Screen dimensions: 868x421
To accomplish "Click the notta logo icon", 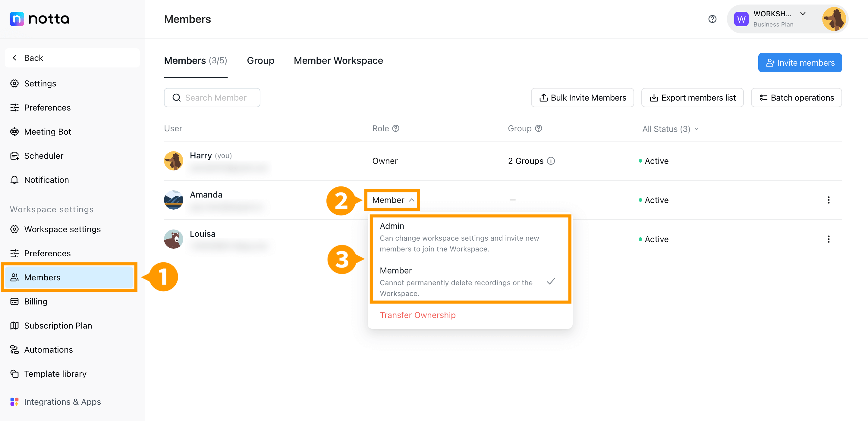I will pyautogui.click(x=17, y=19).
